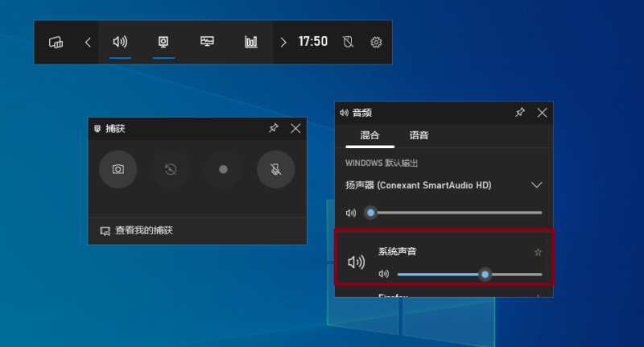The image size is (644, 347).
Task: Click the record last 30 seconds button
Action: [171, 169]
